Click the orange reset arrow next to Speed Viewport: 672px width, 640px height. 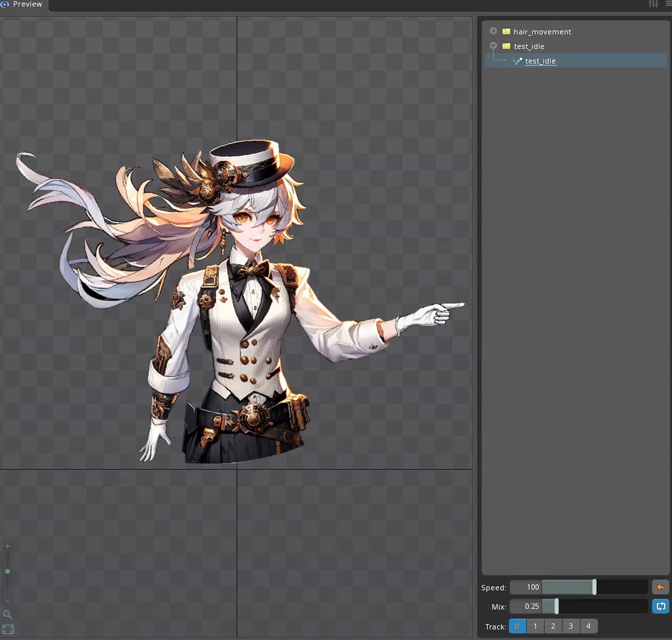click(661, 587)
